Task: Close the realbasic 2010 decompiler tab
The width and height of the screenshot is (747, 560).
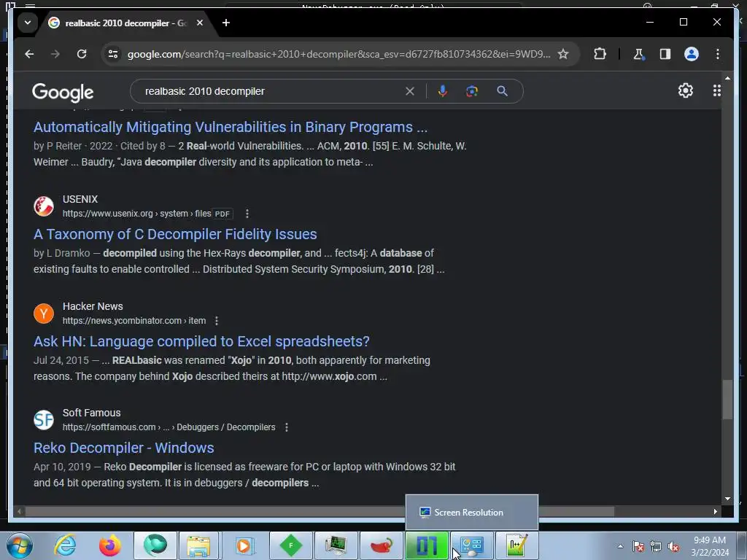Action: [x=200, y=23]
